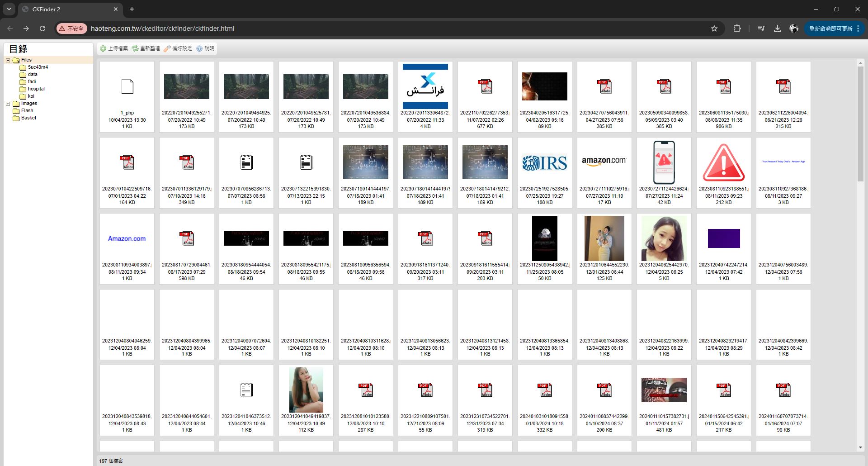
Task: Click the 197 個檔案 status bar text
Action: coord(111,461)
